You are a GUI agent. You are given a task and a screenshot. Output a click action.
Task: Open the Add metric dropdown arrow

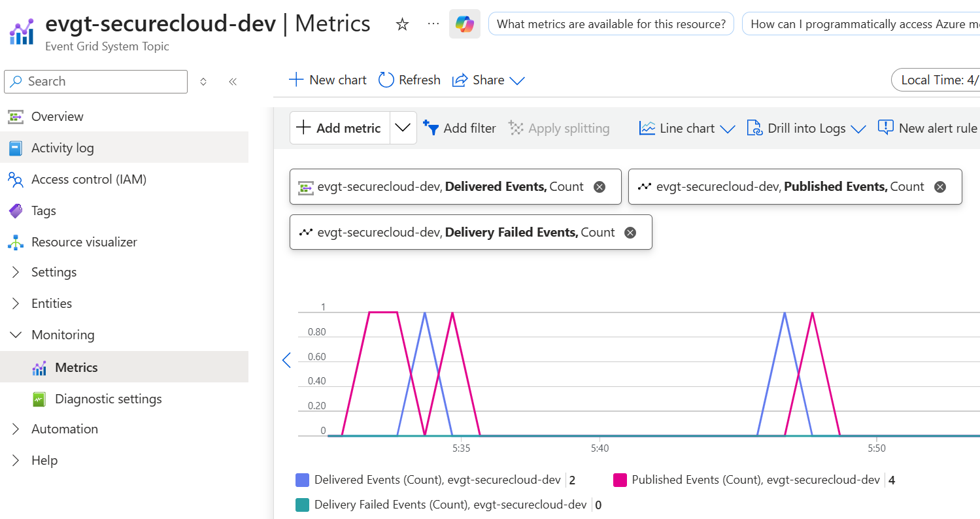pyautogui.click(x=403, y=128)
